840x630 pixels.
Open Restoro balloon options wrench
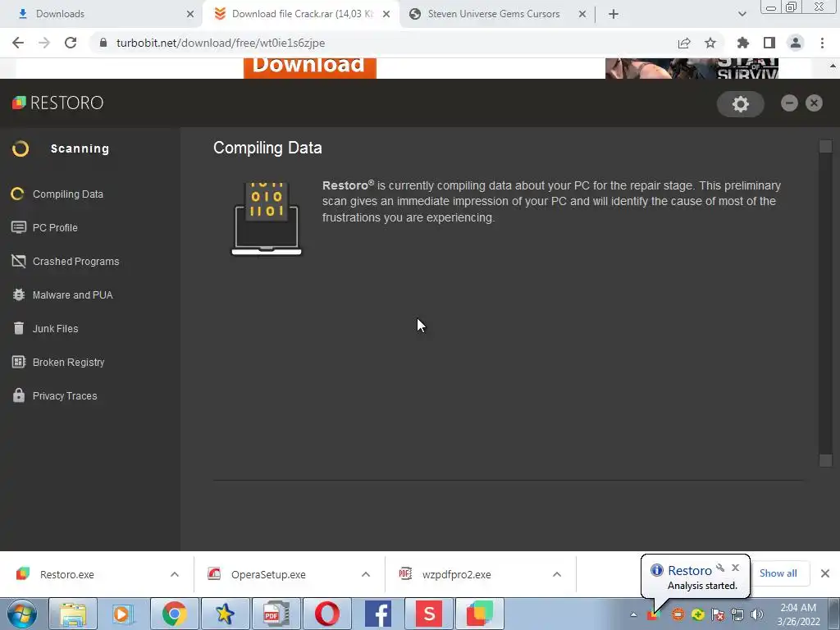point(720,568)
